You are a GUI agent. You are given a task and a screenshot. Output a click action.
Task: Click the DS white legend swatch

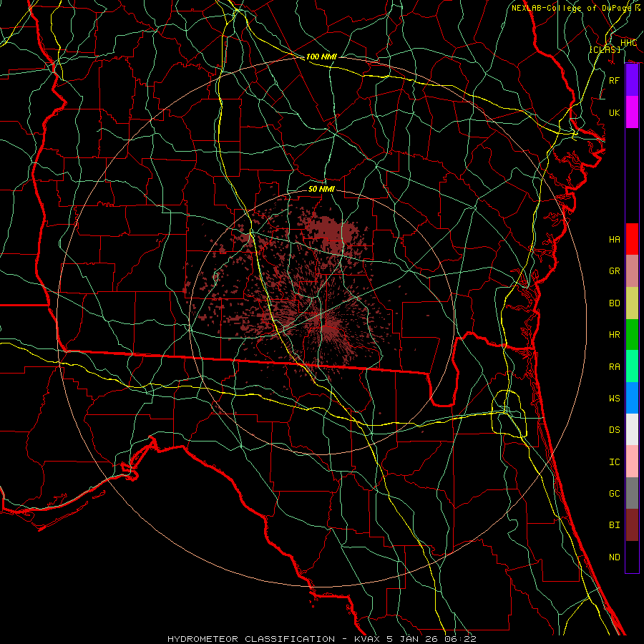coord(632,429)
